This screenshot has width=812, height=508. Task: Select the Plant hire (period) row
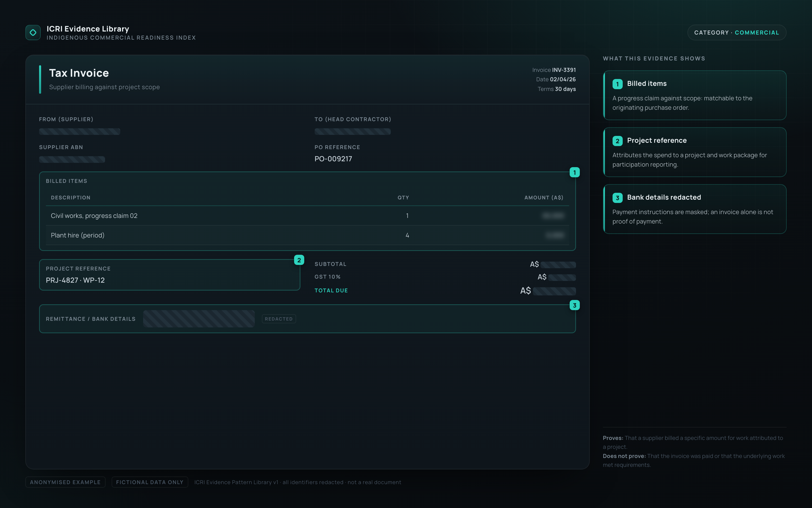[307, 235]
